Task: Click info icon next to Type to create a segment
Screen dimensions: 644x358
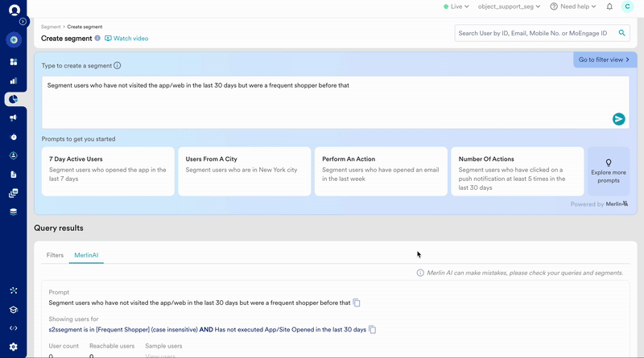Action: click(x=117, y=65)
